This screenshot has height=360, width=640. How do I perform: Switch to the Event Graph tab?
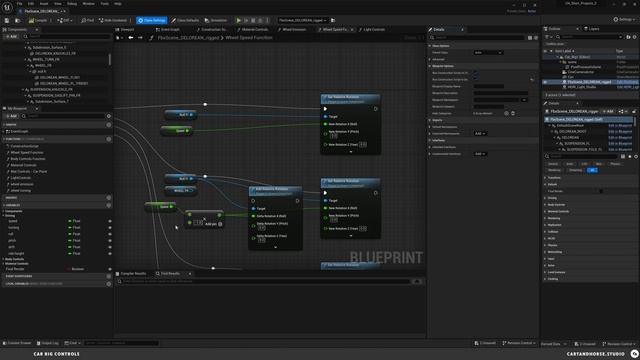tap(168, 29)
